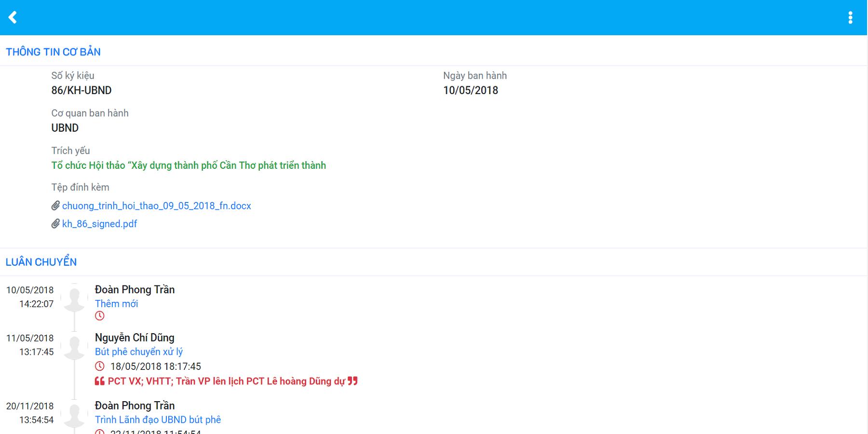Click deadline text 18/05/2018 18:17:45
This screenshot has width=868, height=434.
point(156,366)
